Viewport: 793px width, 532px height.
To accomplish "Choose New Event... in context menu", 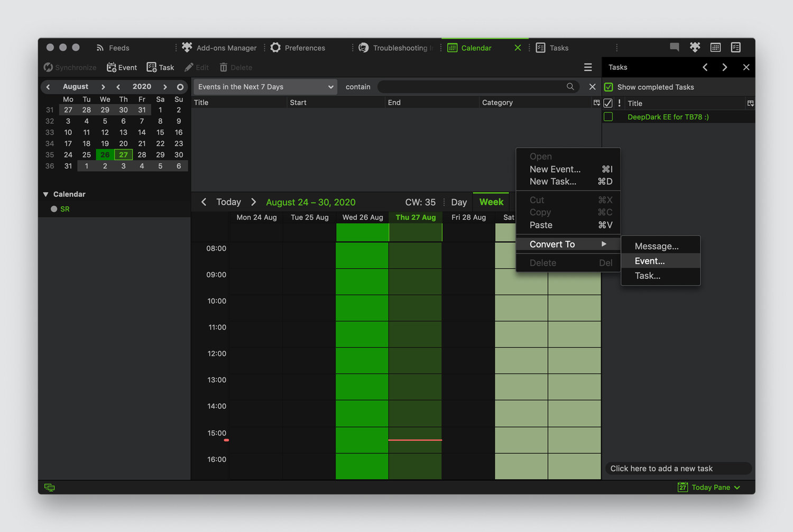I will click(568, 169).
